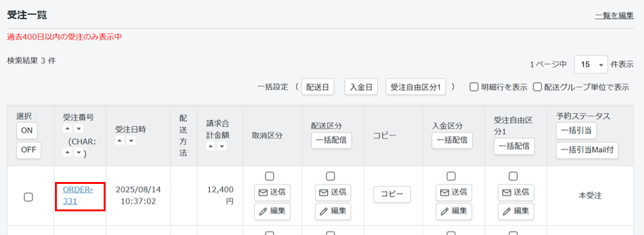Tick 取消区分 checkbox for ORDER-331
The width and height of the screenshot is (644, 235).
pos(269,176)
